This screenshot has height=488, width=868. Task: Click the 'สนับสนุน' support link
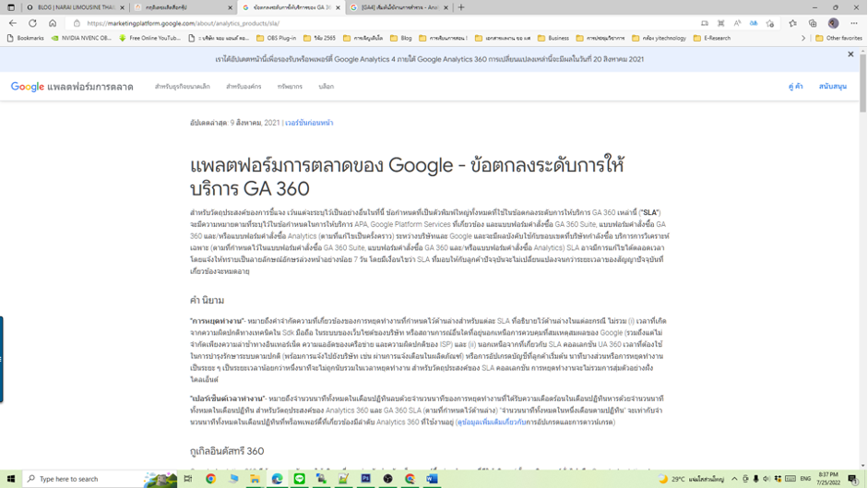[832, 87]
